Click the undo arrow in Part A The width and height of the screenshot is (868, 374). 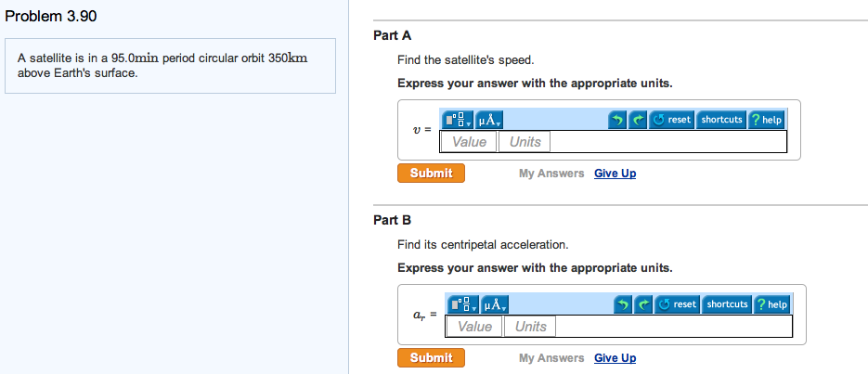pos(618,120)
